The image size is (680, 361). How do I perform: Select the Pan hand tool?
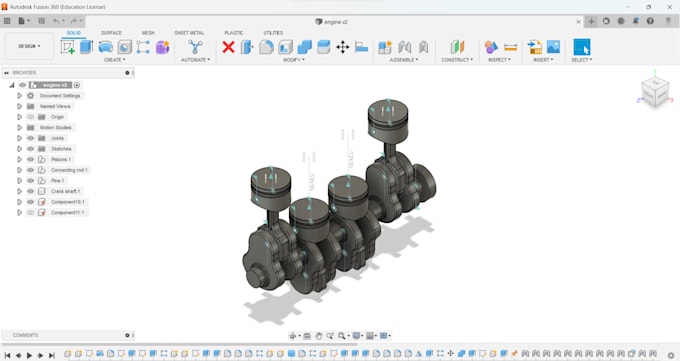coord(319,336)
